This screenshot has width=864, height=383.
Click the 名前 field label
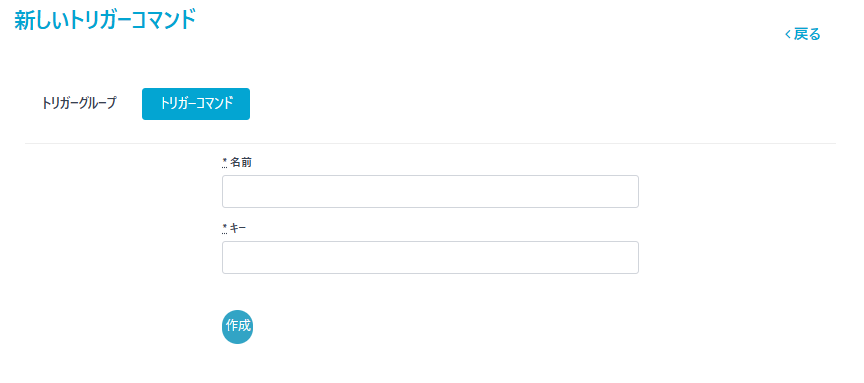(x=241, y=163)
